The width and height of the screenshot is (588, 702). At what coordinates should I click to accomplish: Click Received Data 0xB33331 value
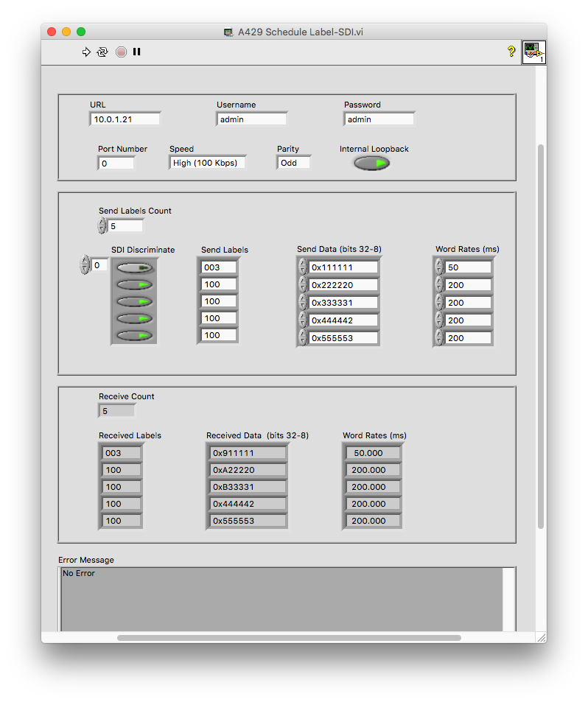coord(248,487)
